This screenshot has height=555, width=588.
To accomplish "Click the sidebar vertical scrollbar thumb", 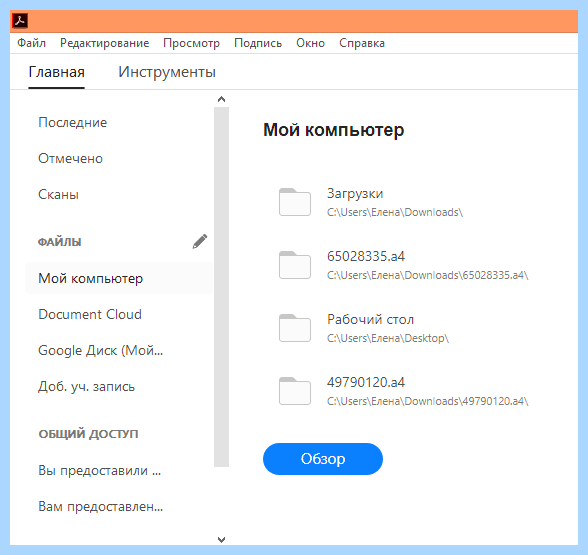I will pos(222,287).
